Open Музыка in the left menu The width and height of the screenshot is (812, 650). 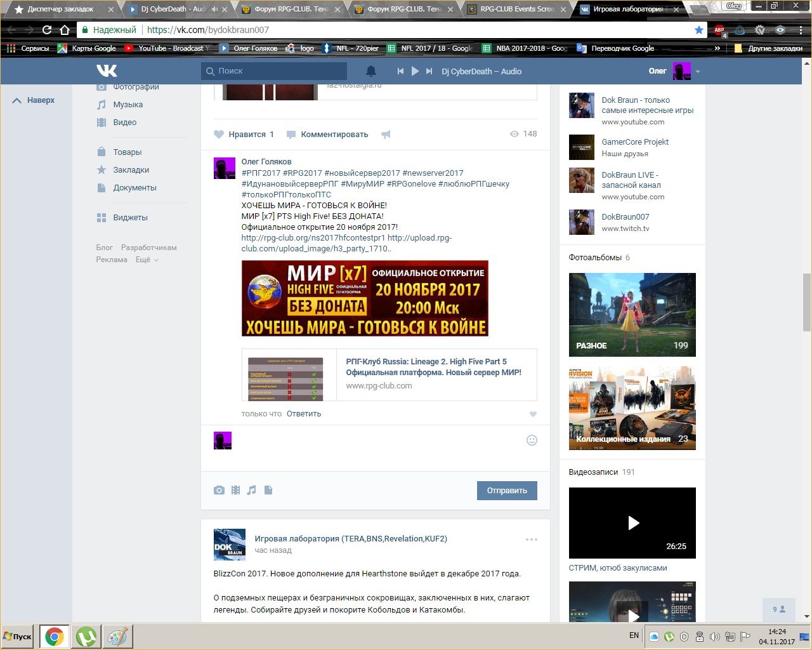[128, 105]
